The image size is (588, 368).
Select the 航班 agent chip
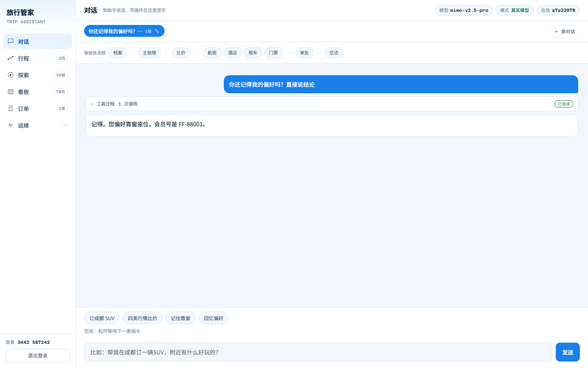coord(212,53)
